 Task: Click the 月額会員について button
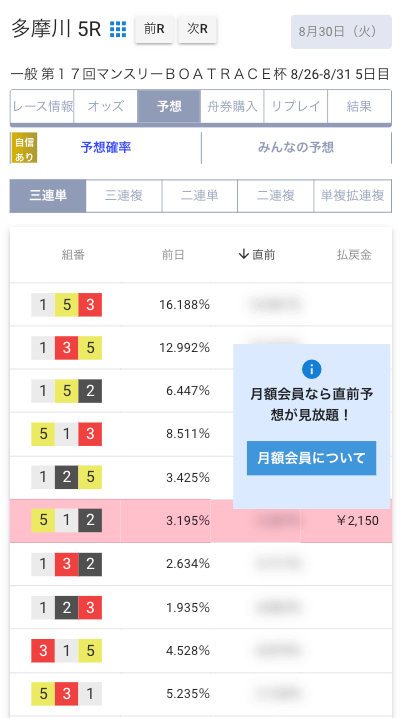[x=311, y=458]
